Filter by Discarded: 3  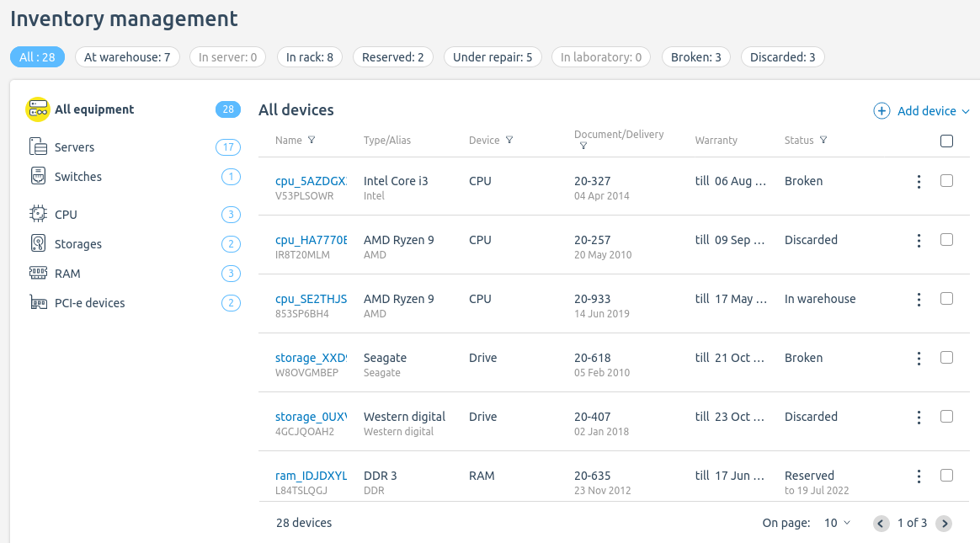(782, 57)
